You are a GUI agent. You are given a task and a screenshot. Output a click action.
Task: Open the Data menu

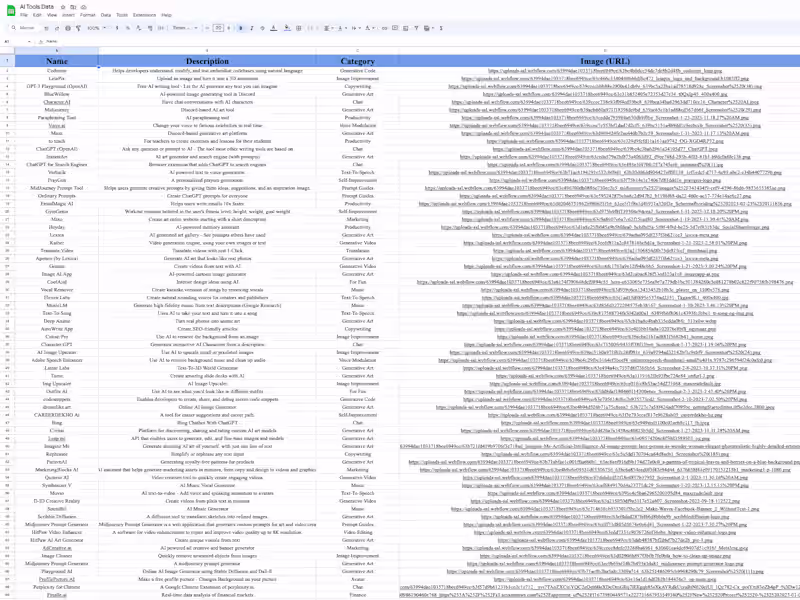(x=106, y=15)
